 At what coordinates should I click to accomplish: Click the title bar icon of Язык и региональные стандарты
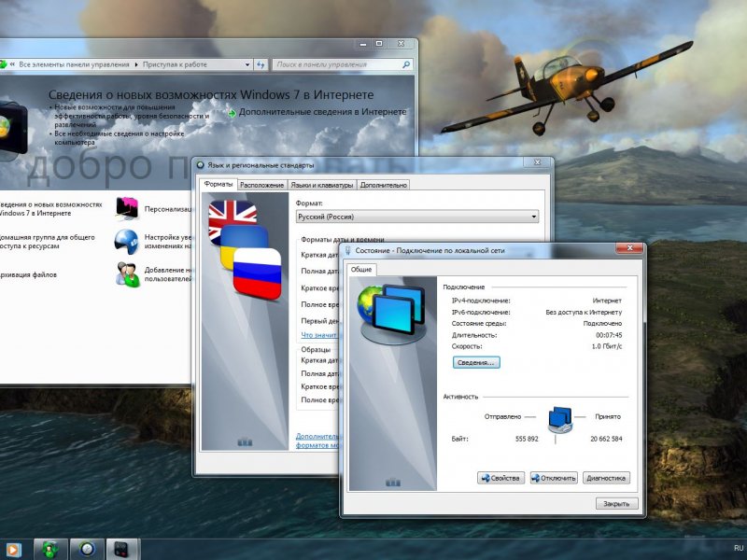[x=201, y=165]
